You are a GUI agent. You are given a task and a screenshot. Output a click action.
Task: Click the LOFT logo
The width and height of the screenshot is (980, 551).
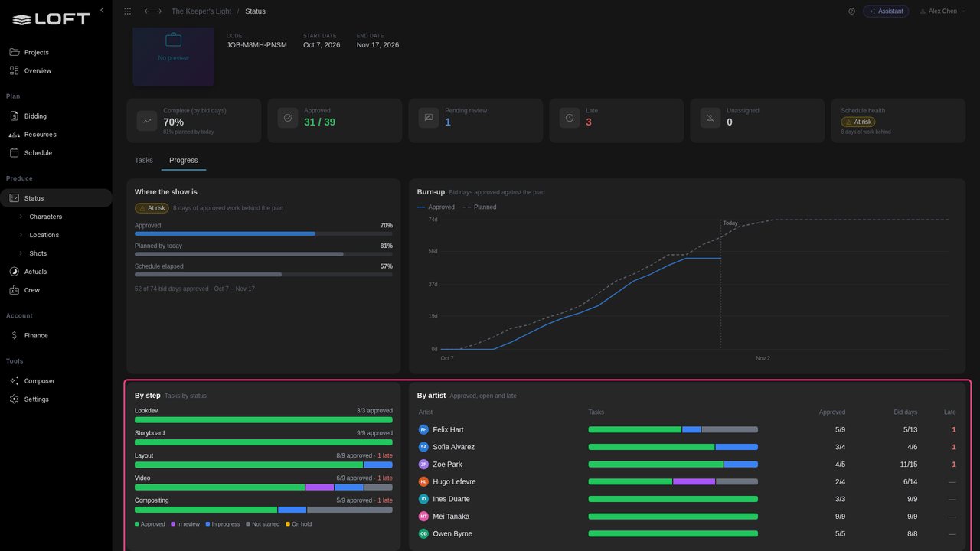point(51,19)
